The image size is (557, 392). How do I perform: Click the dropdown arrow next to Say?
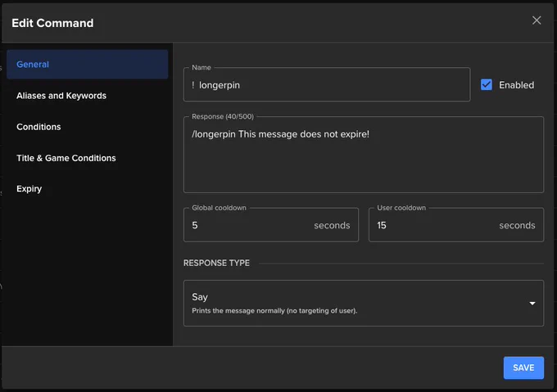click(x=532, y=304)
